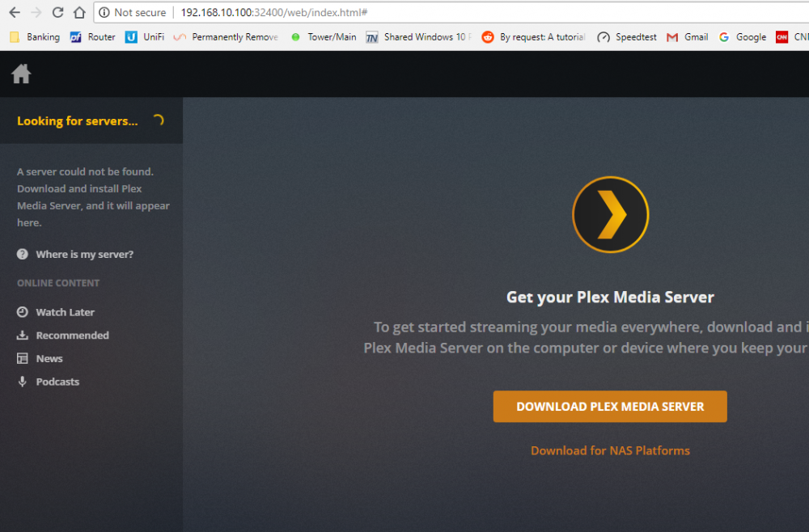Select Watch Later in the sidebar

tap(65, 312)
